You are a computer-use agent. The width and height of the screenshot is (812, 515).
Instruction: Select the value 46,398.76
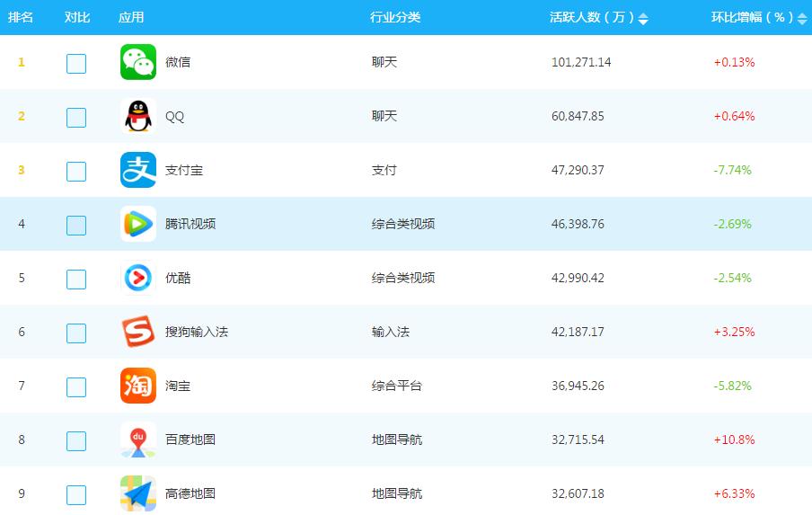(x=578, y=224)
